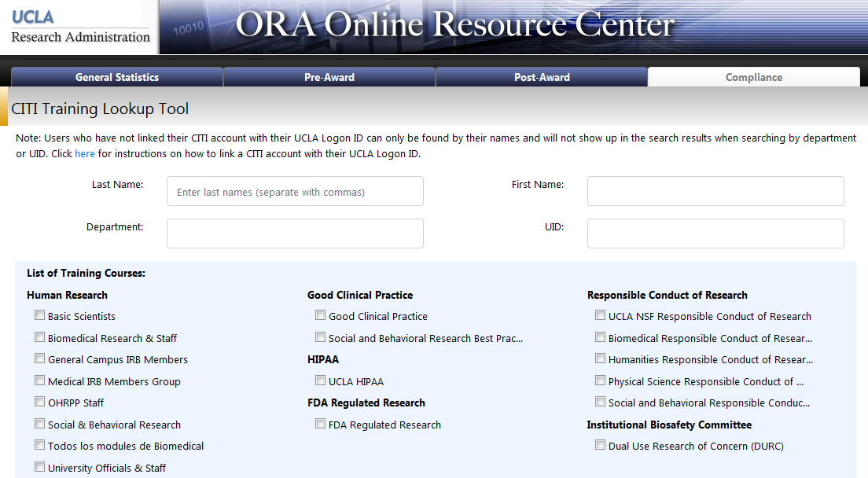The height and width of the screenshot is (478, 868).
Task: Click the UID input field
Action: pyautogui.click(x=715, y=233)
